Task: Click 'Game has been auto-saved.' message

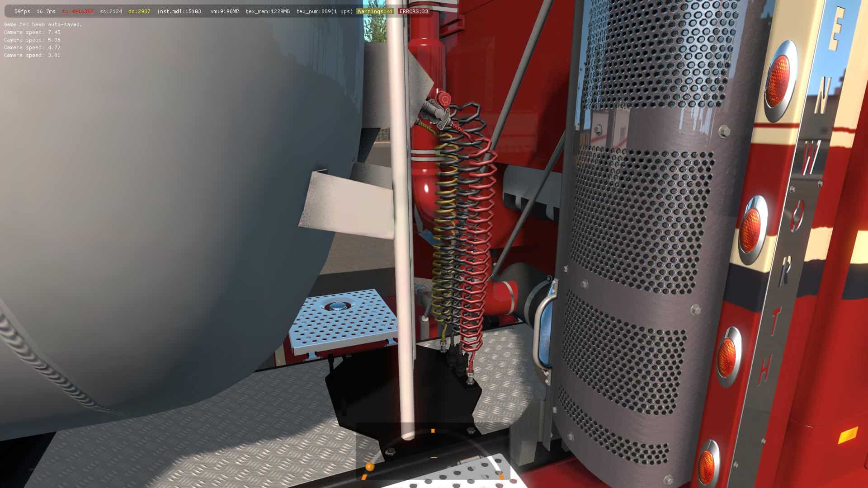Action: point(43,24)
